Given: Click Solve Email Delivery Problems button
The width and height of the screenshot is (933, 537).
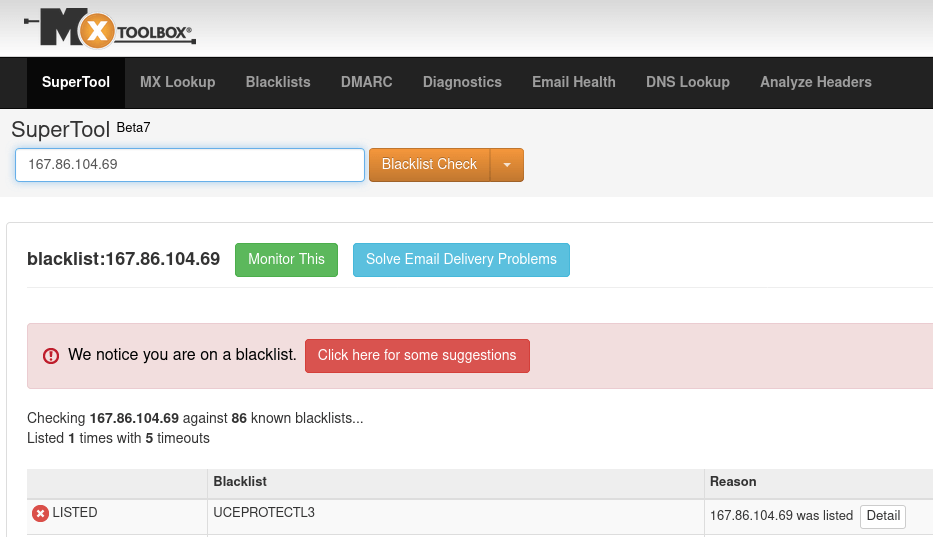Looking at the screenshot, I should point(461,259).
